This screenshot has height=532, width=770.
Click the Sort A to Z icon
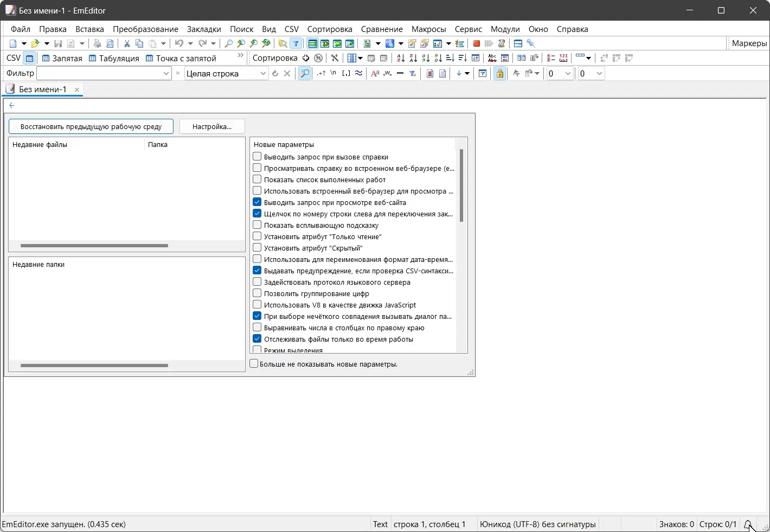(401, 58)
